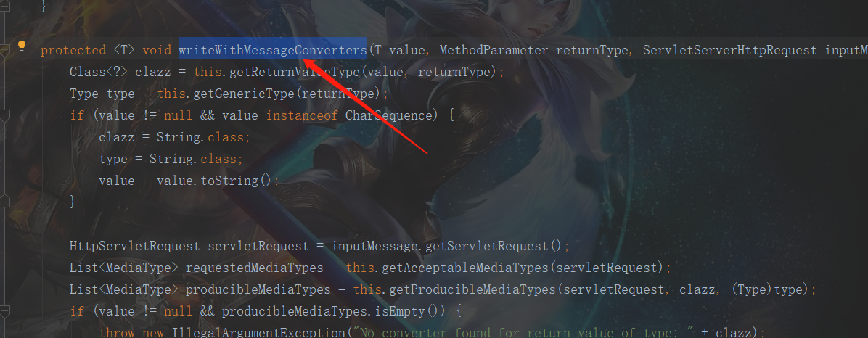Collapse the producibleMediaTypes.isEmpty if-block fold marker
The image size is (868, 338).
coord(4,311)
